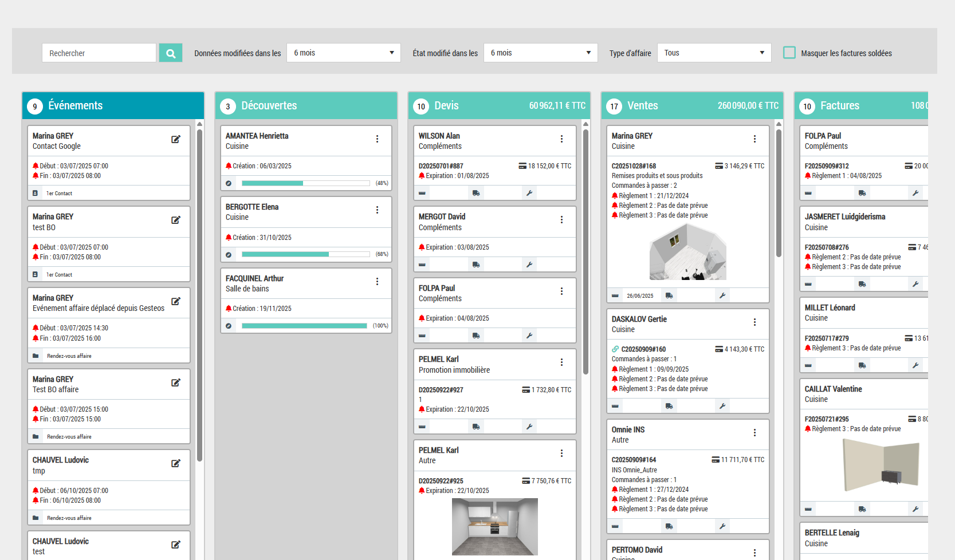This screenshot has height=560, width=955.
Task: Expand État modifié dans les dropdown
Action: click(540, 53)
